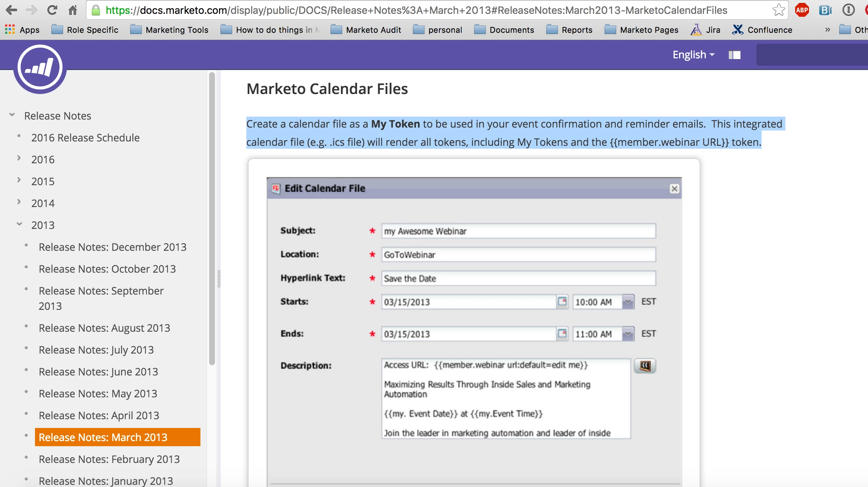Toggle the sidebar layout icon
This screenshot has width=868, height=487.
[734, 55]
